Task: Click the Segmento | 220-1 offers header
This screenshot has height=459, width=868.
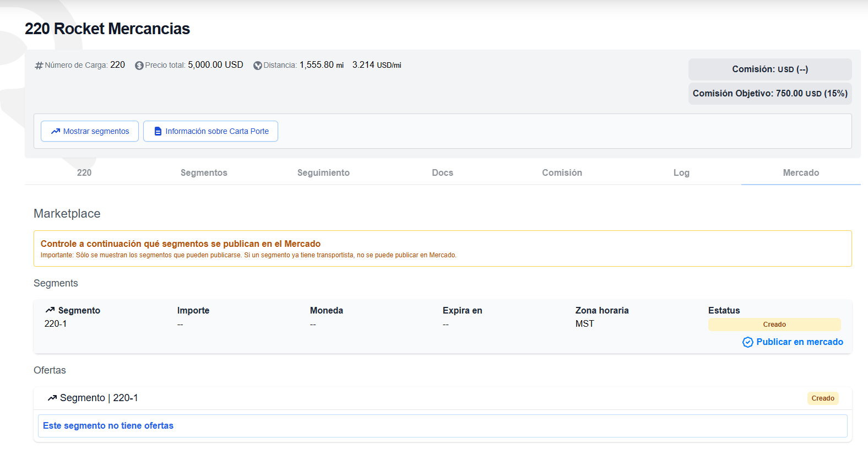Action: (99, 398)
